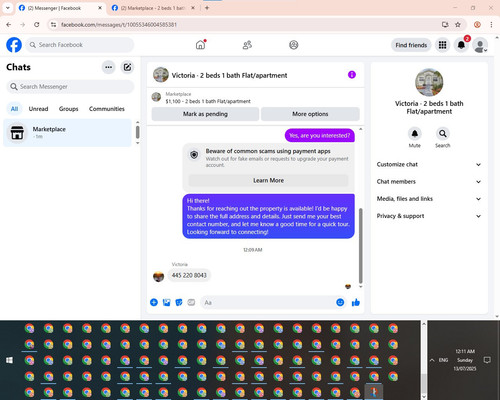Click the Marketplace listing title $1,100 row
The height and width of the screenshot is (400, 500).
point(208,101)
